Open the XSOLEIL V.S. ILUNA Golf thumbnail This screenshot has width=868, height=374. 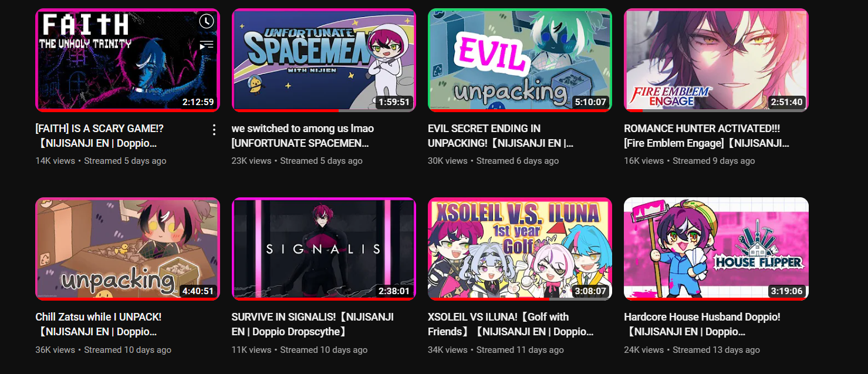pyautogui.click(x=520, y=248)
